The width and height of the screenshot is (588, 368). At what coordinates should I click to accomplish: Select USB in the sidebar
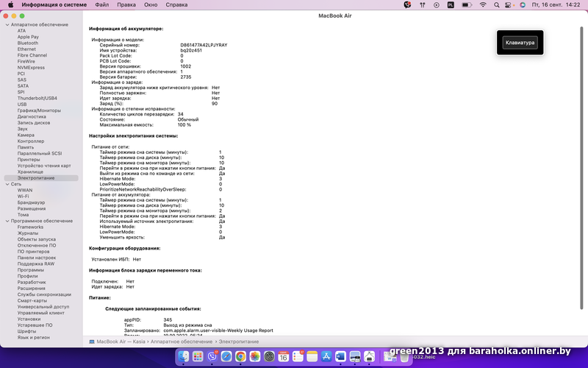[x=22, y=105]
